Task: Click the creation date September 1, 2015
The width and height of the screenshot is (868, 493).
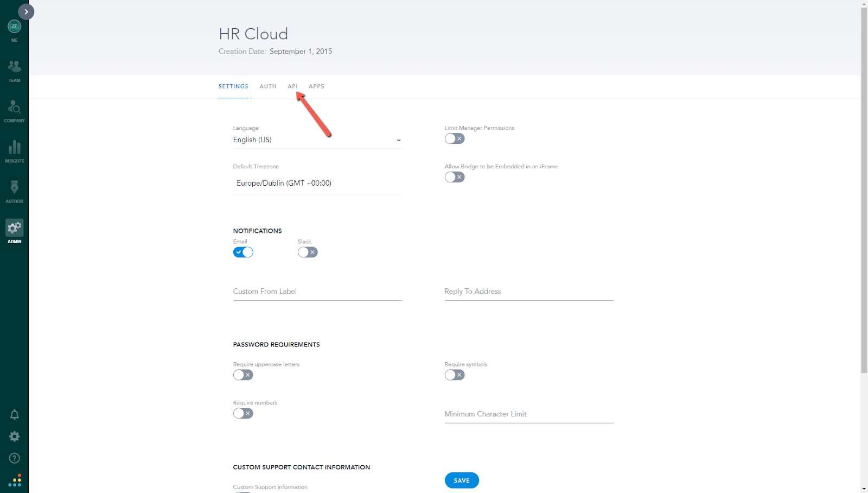Action: point(301,52)
